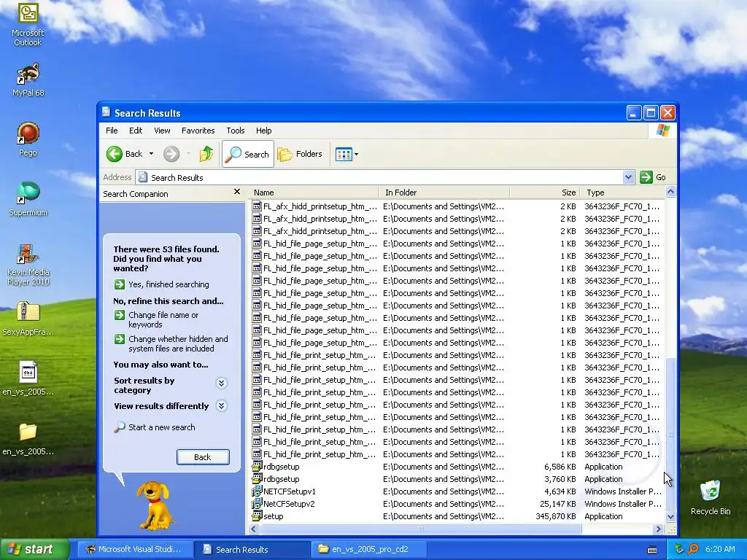Select the 345,870 KB setup application file

[273, 516]
